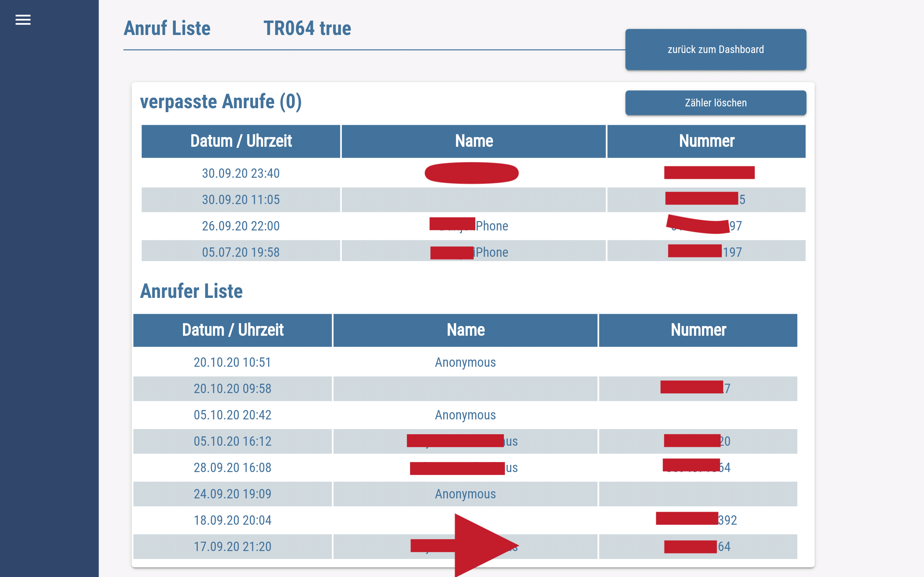Open the hamburger menu icon
This screenshot has width=924, height=577.
pyautogui.click(x=23, y=20)
